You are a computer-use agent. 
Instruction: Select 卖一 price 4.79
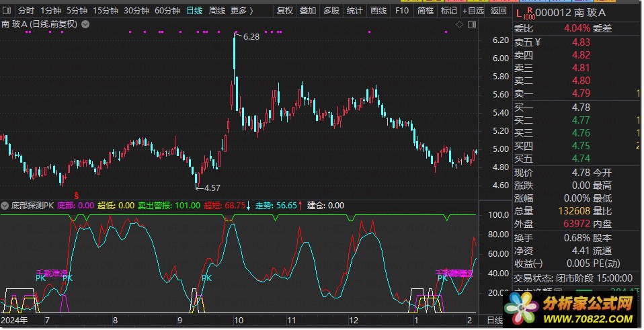581,93
